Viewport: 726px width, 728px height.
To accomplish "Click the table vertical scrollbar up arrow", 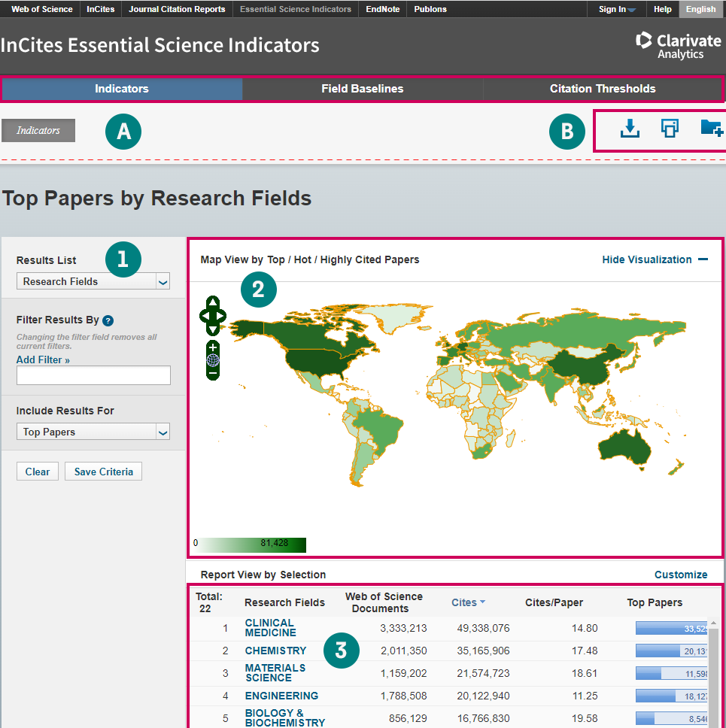I will pyautogui.click(x=713, y=623).
